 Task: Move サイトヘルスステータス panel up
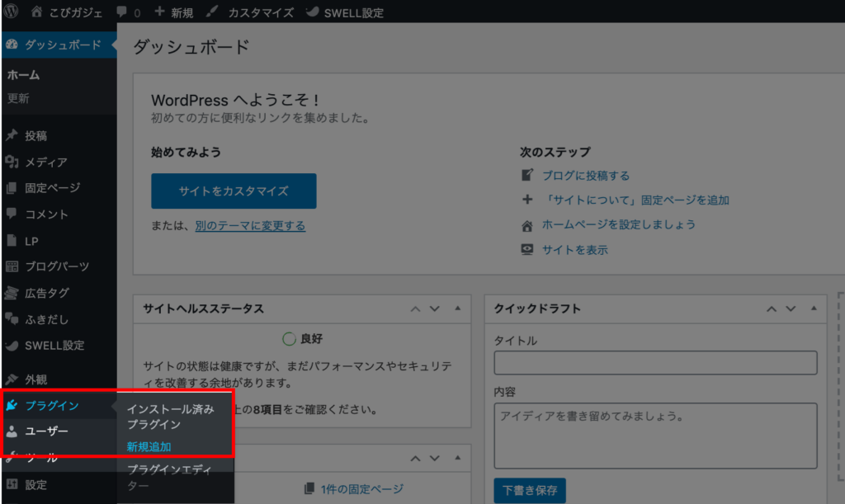(x=415, y=309)
